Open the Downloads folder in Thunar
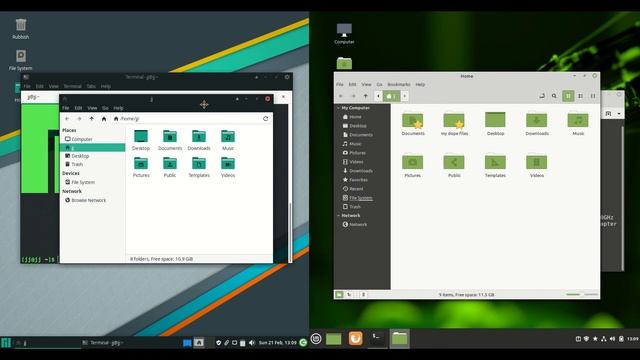Image resolution: width=640 pixels, height=360 pixels. [x=199, y=140]
